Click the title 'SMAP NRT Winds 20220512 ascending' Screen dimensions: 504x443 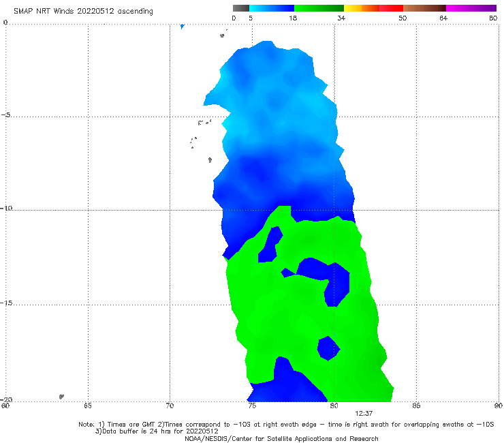[x=83, y=11]
